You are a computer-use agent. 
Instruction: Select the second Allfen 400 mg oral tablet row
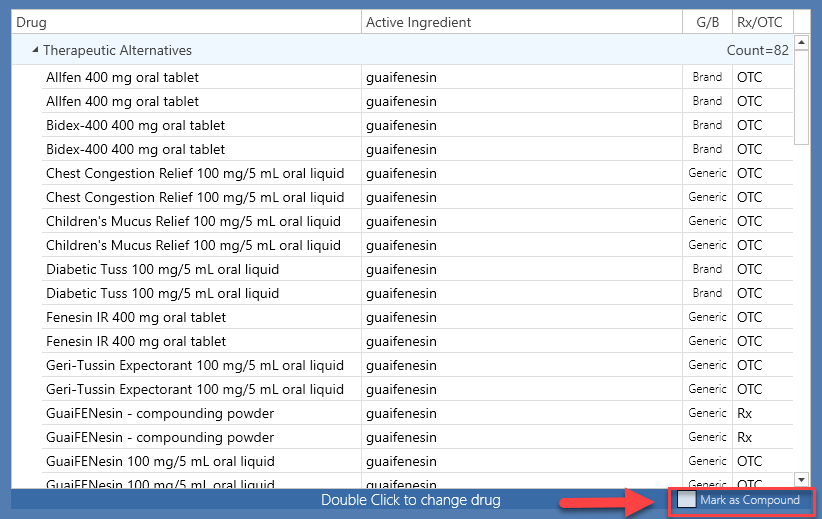(x=417, y=101)
